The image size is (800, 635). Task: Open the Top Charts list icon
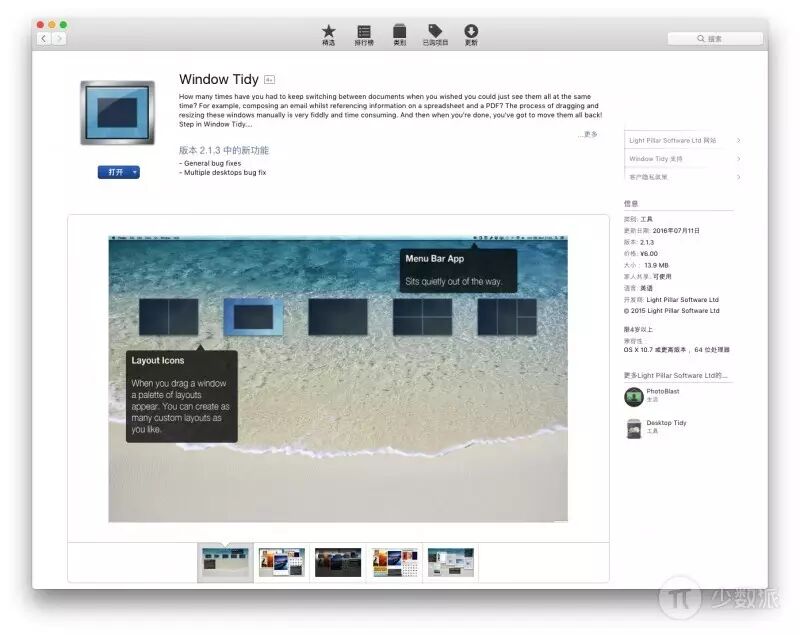point(364,35)
